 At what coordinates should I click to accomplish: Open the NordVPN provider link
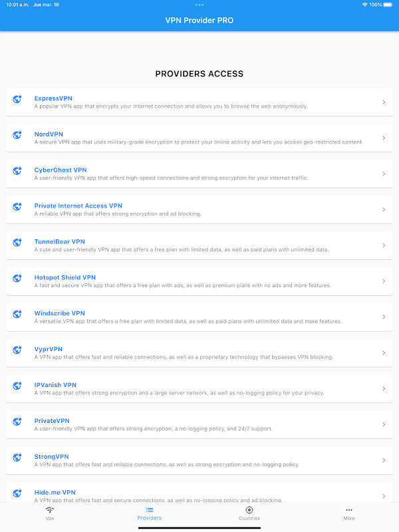(x=49, y=134)
